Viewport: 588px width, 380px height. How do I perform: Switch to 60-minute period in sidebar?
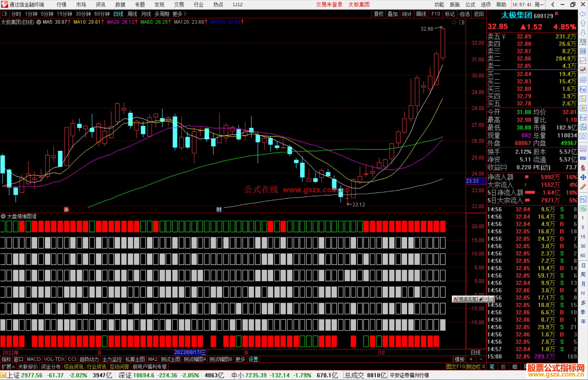click(x=583, y=256)
